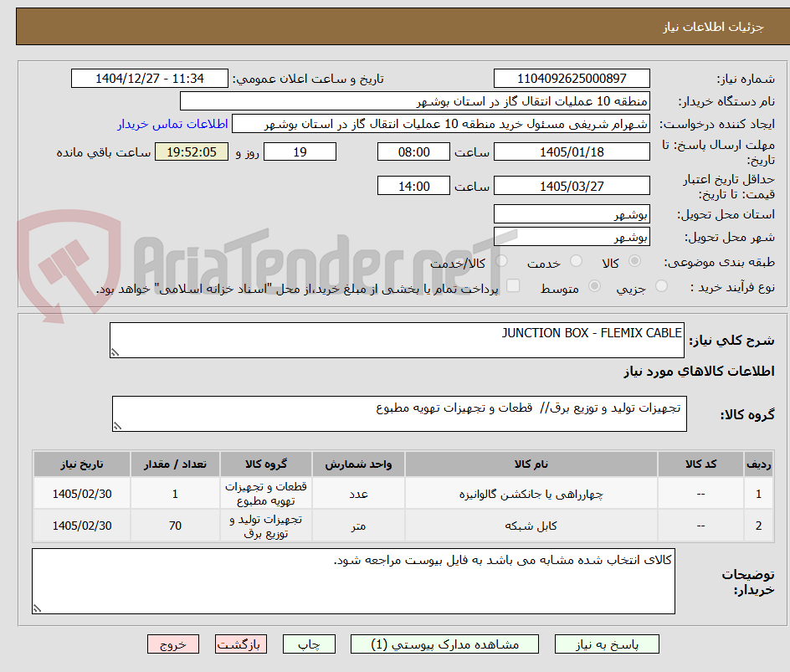The image size is (790, 672).
Task: Click the need date of کابل شبکه row
Action: click(x=82, y=526)
